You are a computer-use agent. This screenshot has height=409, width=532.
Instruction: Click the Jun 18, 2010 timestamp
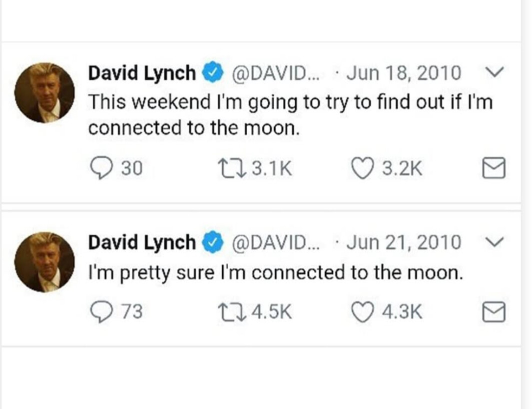[x=404, y=73]
